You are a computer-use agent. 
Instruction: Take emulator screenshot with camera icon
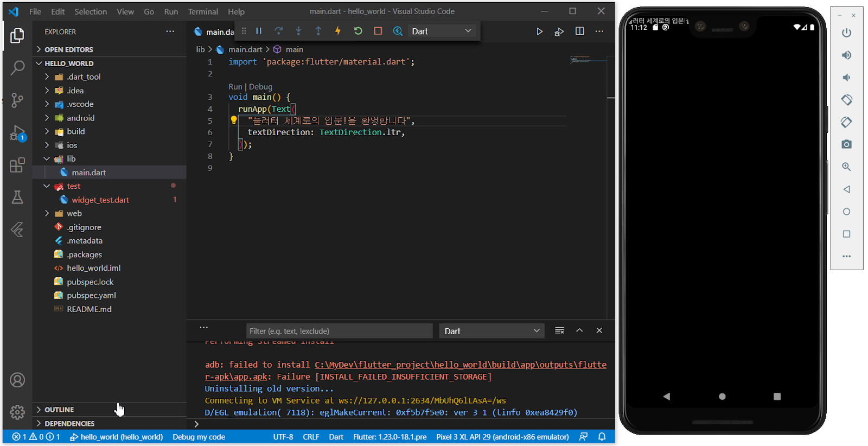[846, 144]
